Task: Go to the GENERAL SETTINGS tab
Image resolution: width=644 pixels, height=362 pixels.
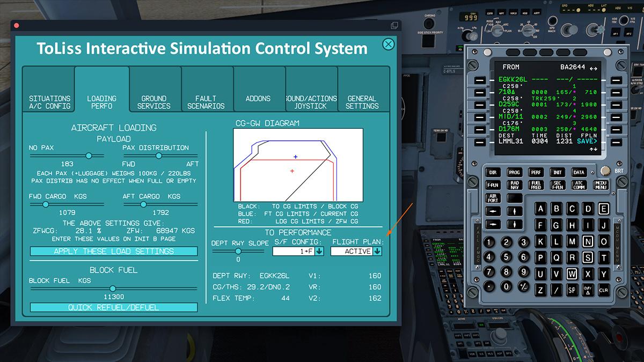Action: [362, 102]
